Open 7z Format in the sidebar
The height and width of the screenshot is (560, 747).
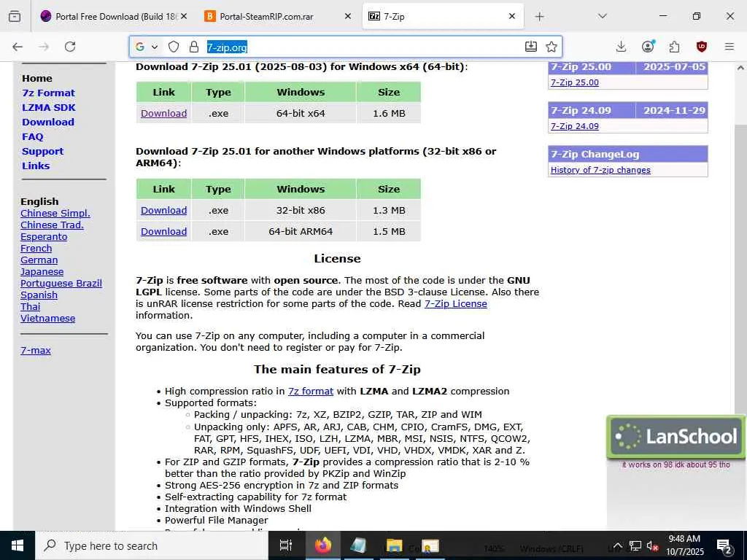[49, 93]
